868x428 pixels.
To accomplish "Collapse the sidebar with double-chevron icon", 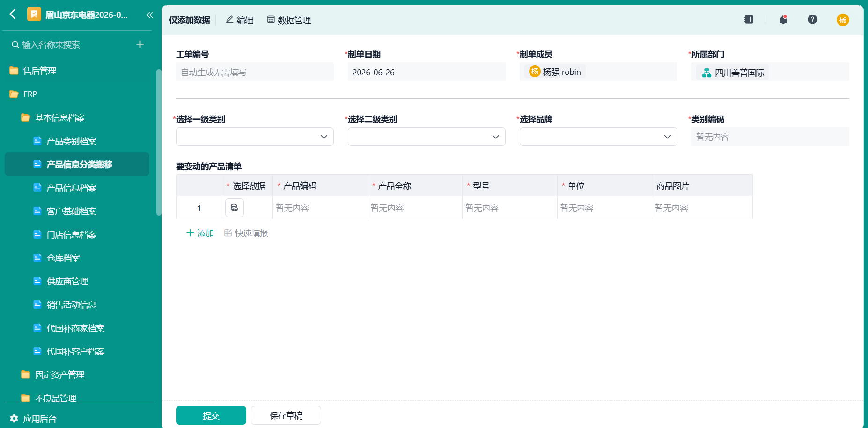I will (150, 15).
